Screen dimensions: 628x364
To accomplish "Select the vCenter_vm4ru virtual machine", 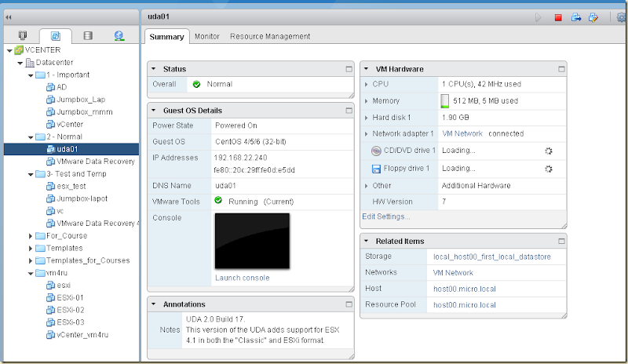I will [81, 336].
